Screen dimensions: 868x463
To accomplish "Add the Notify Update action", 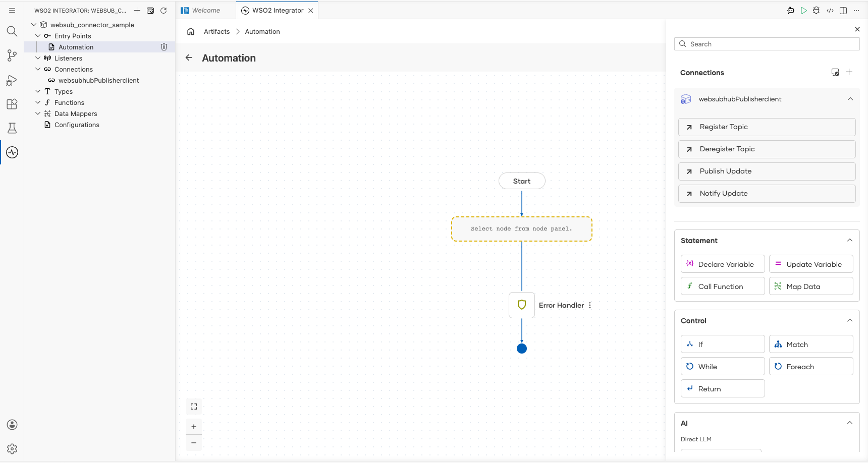I will point(767,194).
